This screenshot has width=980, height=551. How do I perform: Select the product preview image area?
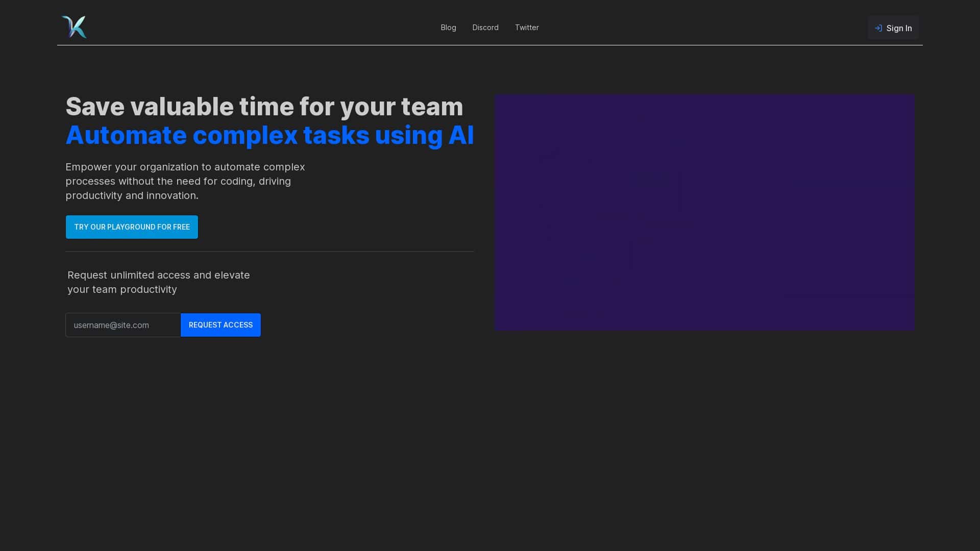704,212
